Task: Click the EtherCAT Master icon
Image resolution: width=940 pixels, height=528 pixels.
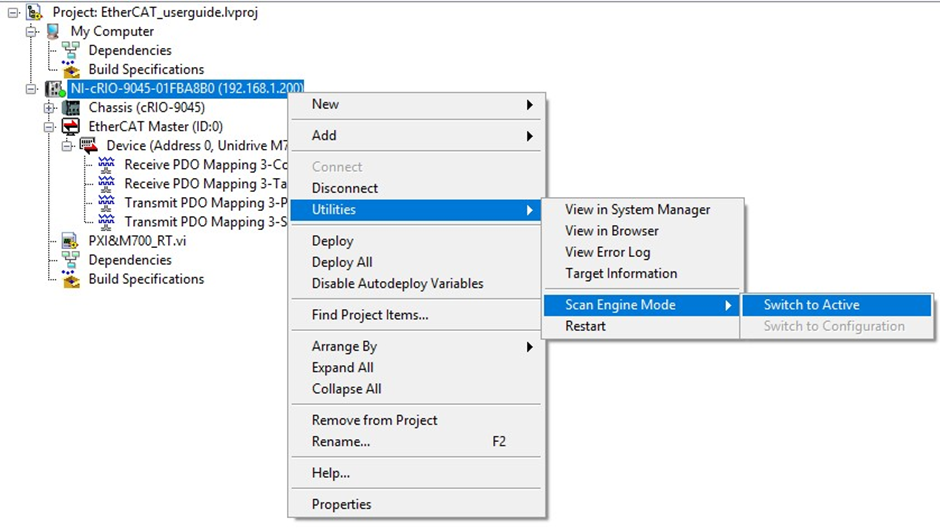Action: click(x=71, y=126)
